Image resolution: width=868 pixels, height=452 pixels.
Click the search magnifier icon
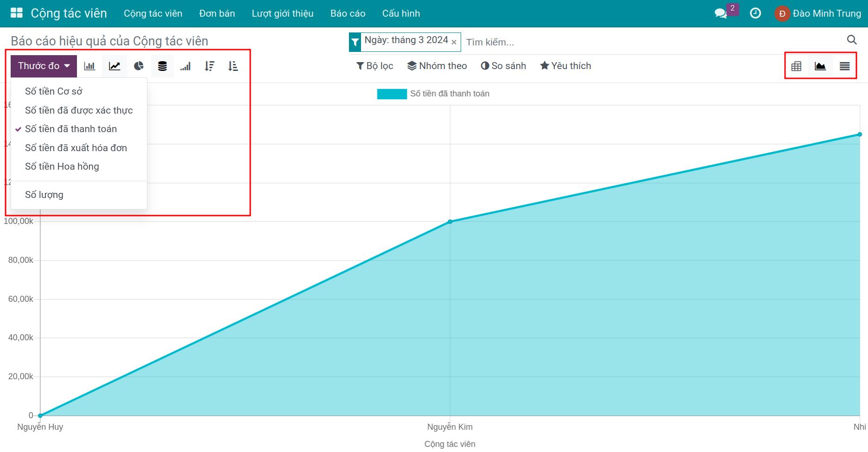click(x=852, y=40)
